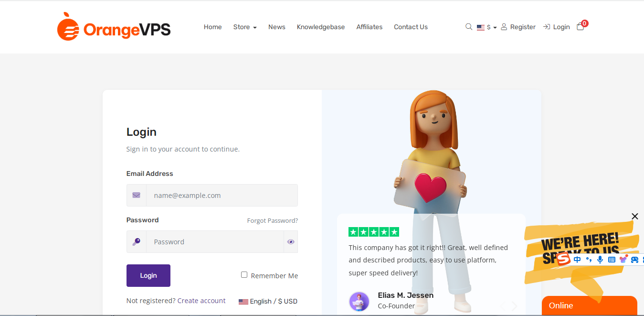Viewport: 644px width, 316px height.
Task: Click the 'Sign in to your account' text
Action: 183,149
